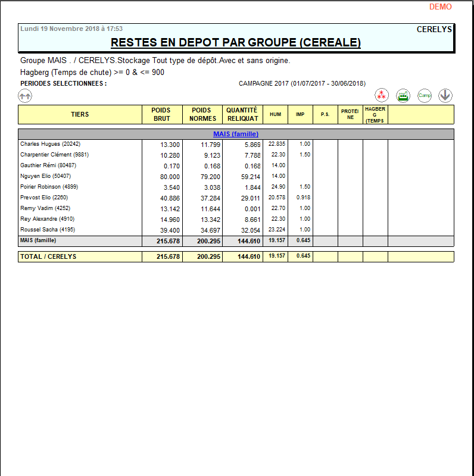Click the QUANTITÉ RELIQUAT column header
The image size is (474, 476).
pyautogui.click(x=242, y=114)
